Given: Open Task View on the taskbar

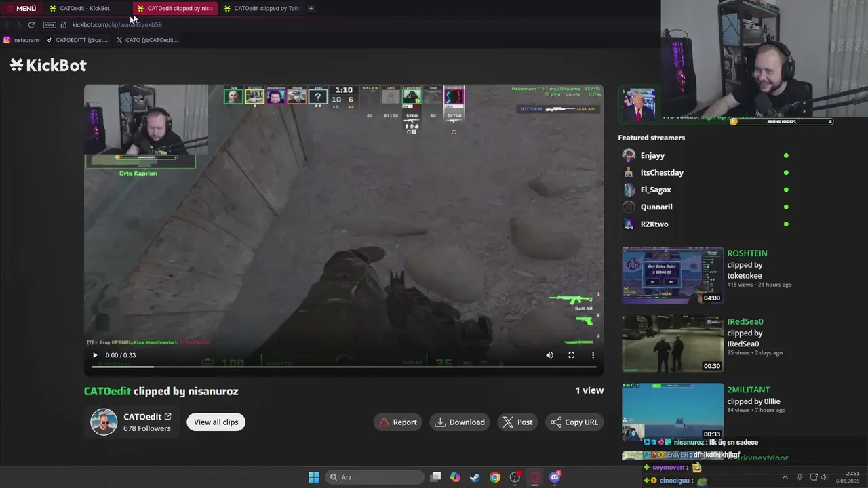Looking at the screenshot, I should pos(436,477).
